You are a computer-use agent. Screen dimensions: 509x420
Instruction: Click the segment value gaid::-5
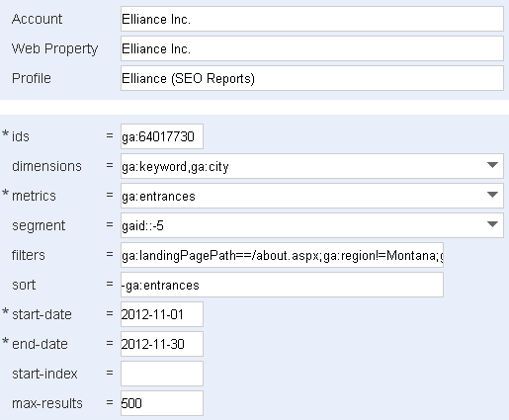click(142, 225)
